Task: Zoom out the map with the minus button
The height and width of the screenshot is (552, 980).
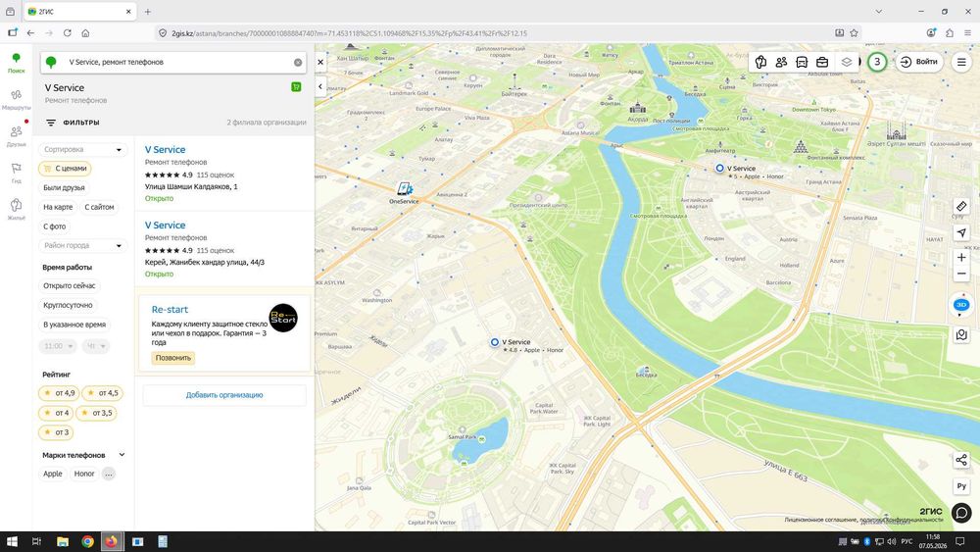Action: tap(961, 274)
